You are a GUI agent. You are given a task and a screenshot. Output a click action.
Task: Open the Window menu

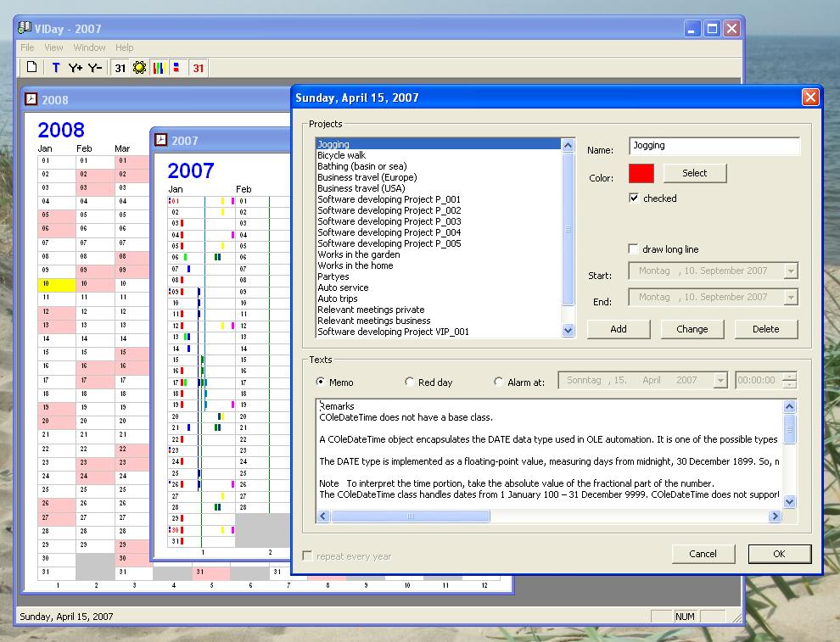click(89, 47)
